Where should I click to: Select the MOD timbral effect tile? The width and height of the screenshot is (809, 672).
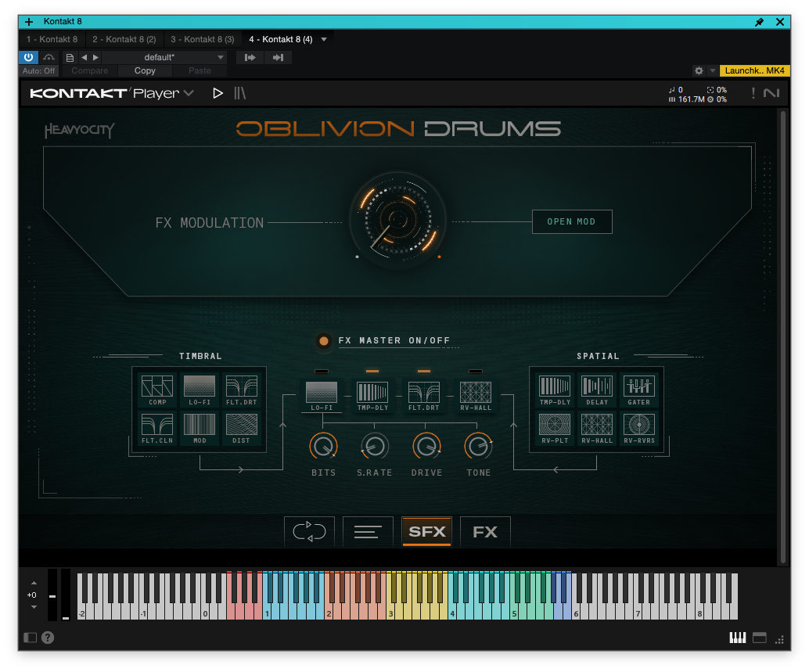click(x=200, y=429)
